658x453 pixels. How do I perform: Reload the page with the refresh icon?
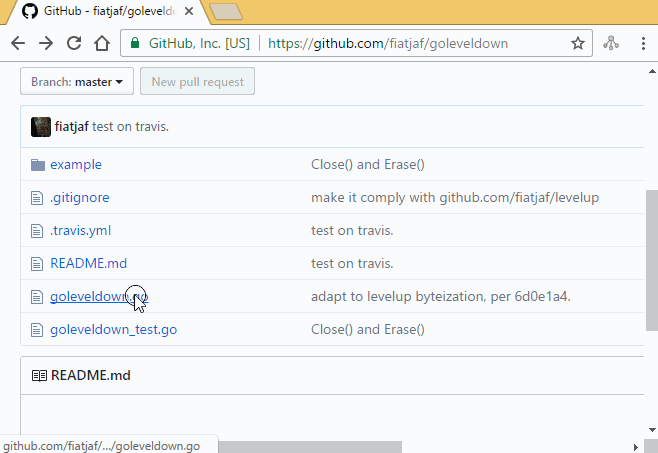tap(74, 43)
